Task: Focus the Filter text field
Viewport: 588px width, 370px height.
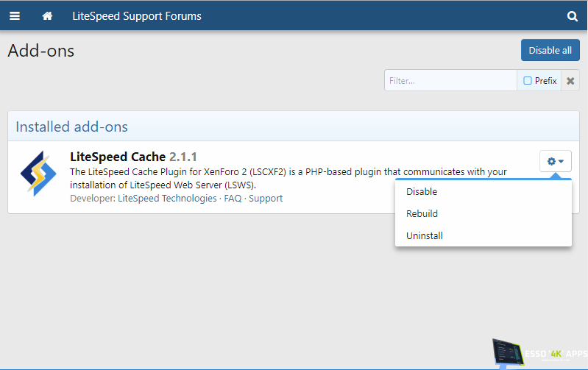Action: pyautogui.click(x=450, y=81)
